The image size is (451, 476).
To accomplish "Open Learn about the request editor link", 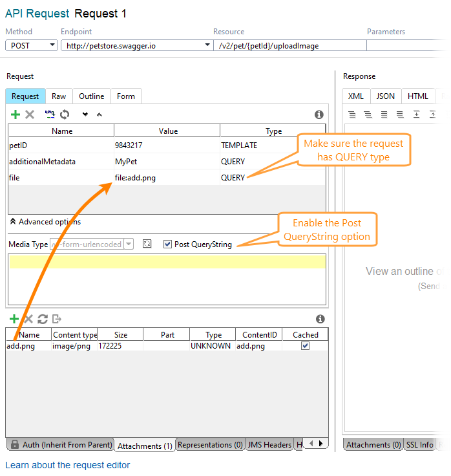I will [x=68, y=465].
